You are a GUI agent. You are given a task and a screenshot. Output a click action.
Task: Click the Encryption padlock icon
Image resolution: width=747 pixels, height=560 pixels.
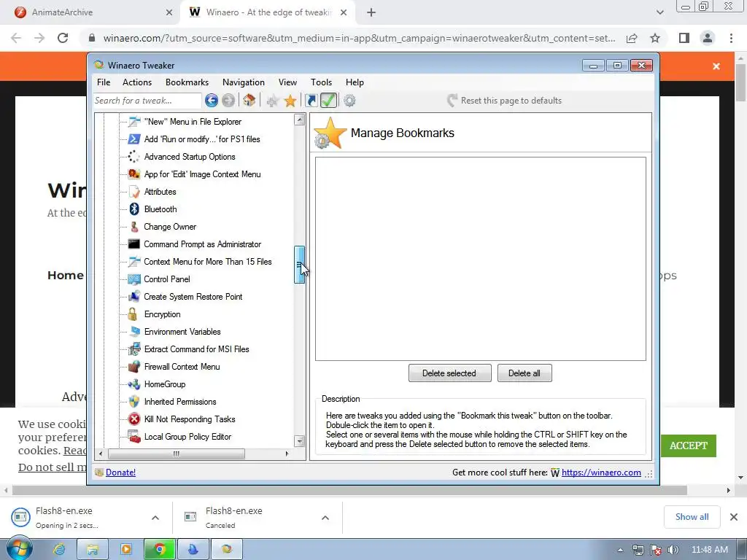point(133,314)
